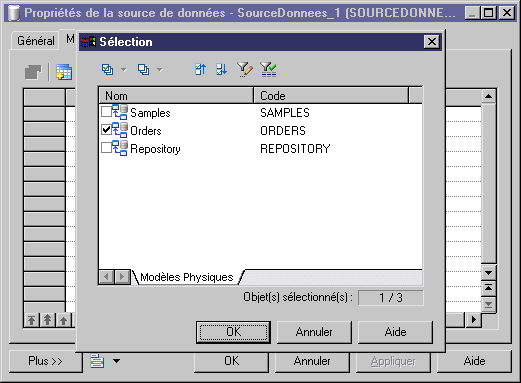The width and height of the screenshot is (521, 383).
Task: Click the Select All icon in Sélection toolbar
Action: pyautogui.click(x=107, y=69)
